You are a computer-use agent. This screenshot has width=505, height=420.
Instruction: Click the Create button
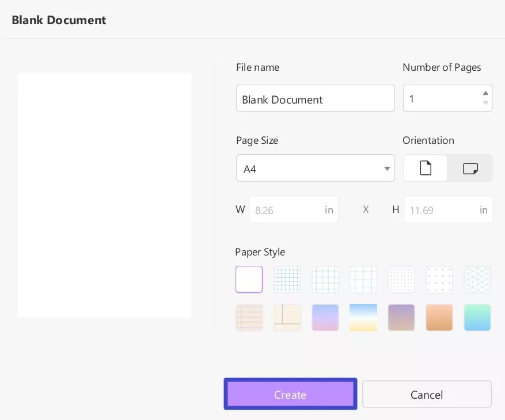[x=290, y=395]
